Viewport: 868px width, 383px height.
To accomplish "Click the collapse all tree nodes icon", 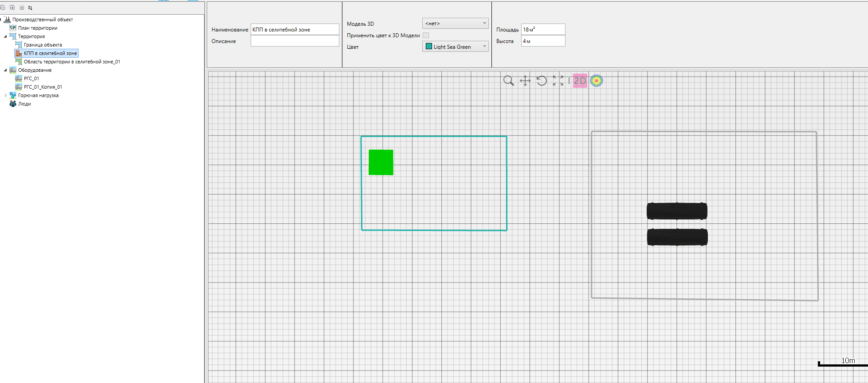I will click(3, 8).
